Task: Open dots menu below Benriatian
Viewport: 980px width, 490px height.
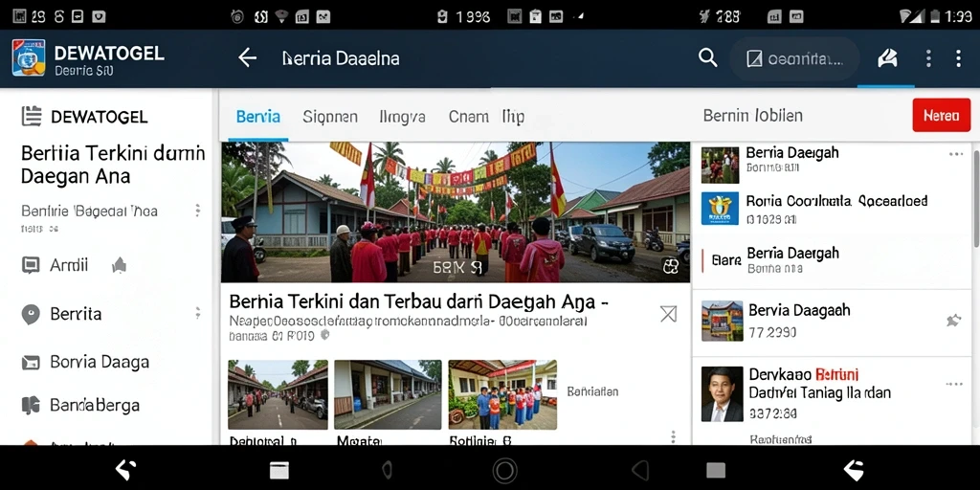Action: click(x=673, y=436)
